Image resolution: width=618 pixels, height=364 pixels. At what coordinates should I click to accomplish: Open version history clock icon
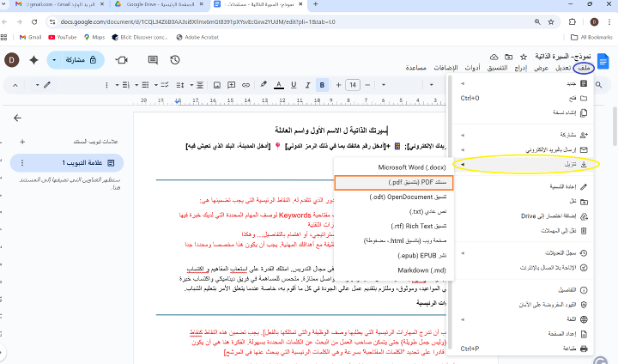click(x=175, y=60)
